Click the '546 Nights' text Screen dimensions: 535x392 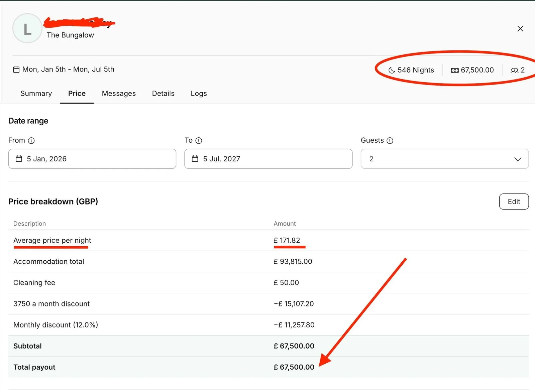(x=416, y=70)
